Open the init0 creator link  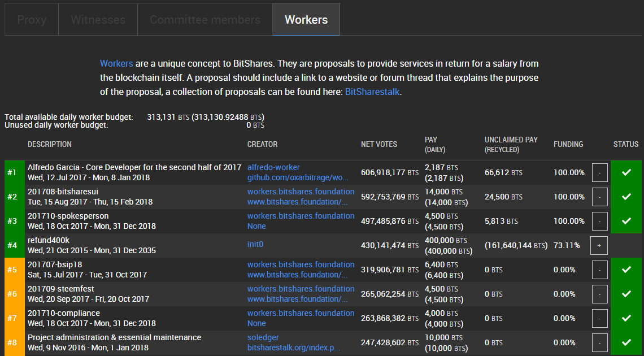[x=255, y=244]
